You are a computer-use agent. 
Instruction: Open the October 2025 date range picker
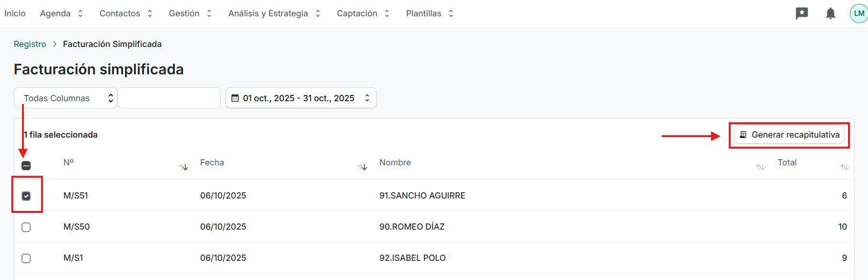click(301, 98)
